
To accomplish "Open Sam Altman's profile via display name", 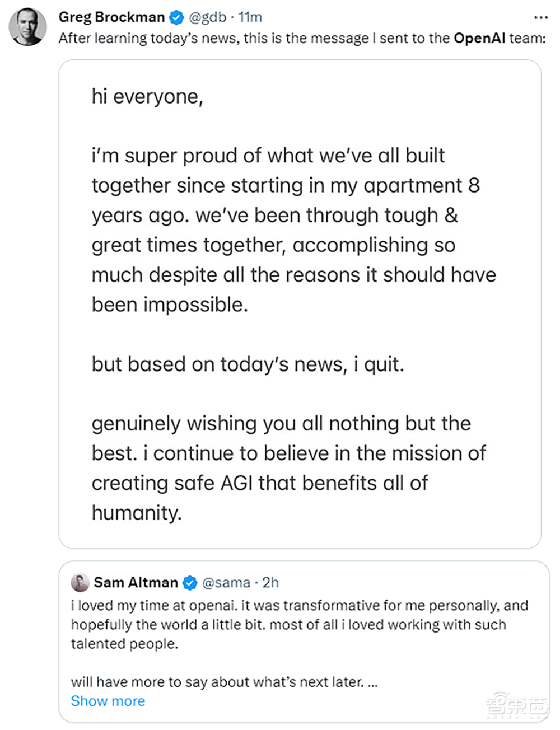I will [136, 583].
